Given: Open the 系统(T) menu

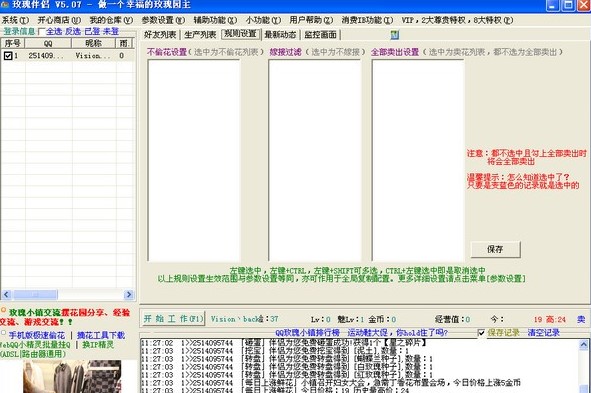Looking at the screenshot, I should 15,20.
